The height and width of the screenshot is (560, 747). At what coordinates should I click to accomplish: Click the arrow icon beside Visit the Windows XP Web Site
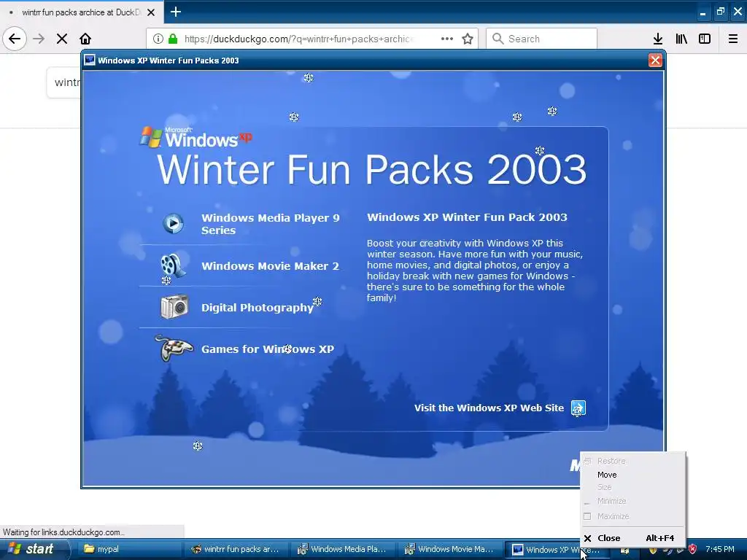[578, 408]
